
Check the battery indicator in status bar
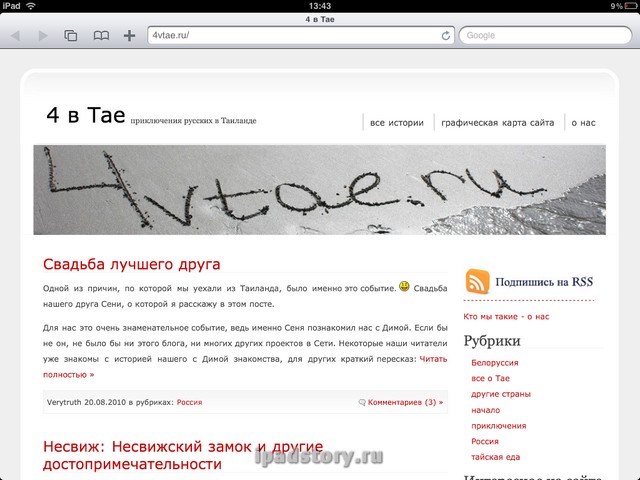coord(630,6)
